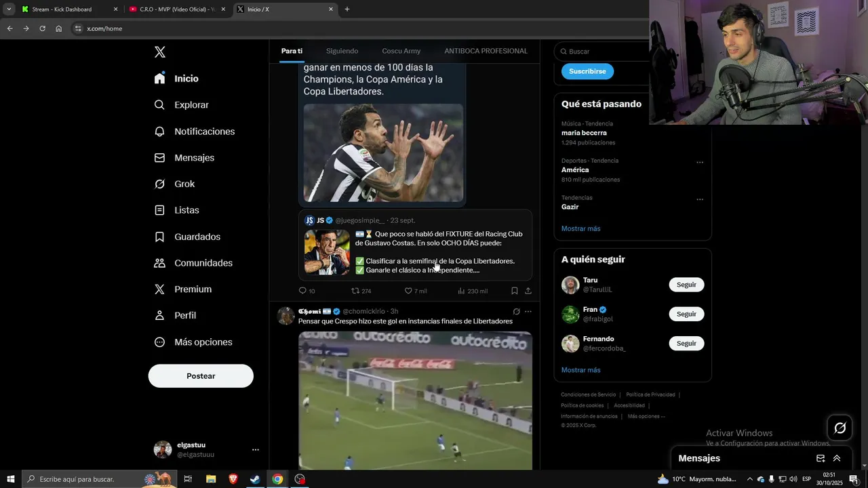868x488 pixels.
Task: Open Grok from the sidebar
Action: coord(174,184)
